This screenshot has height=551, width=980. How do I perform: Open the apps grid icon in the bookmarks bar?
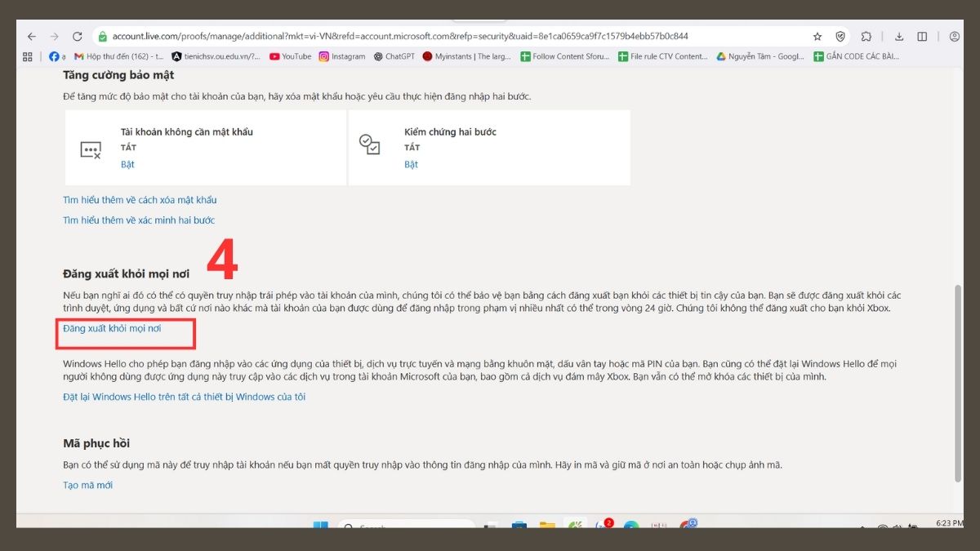point(28,56)
